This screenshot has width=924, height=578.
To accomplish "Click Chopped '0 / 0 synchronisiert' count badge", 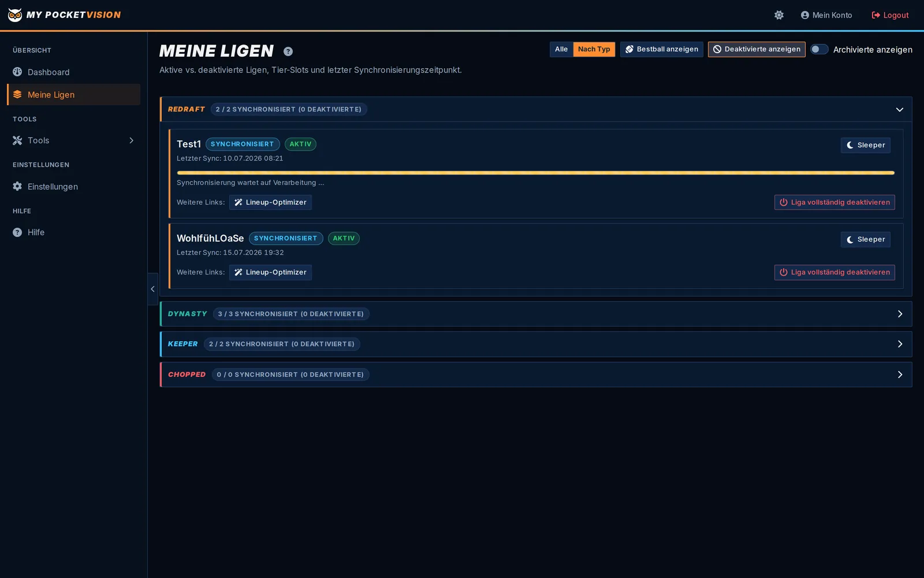I will tap(290, 375).
